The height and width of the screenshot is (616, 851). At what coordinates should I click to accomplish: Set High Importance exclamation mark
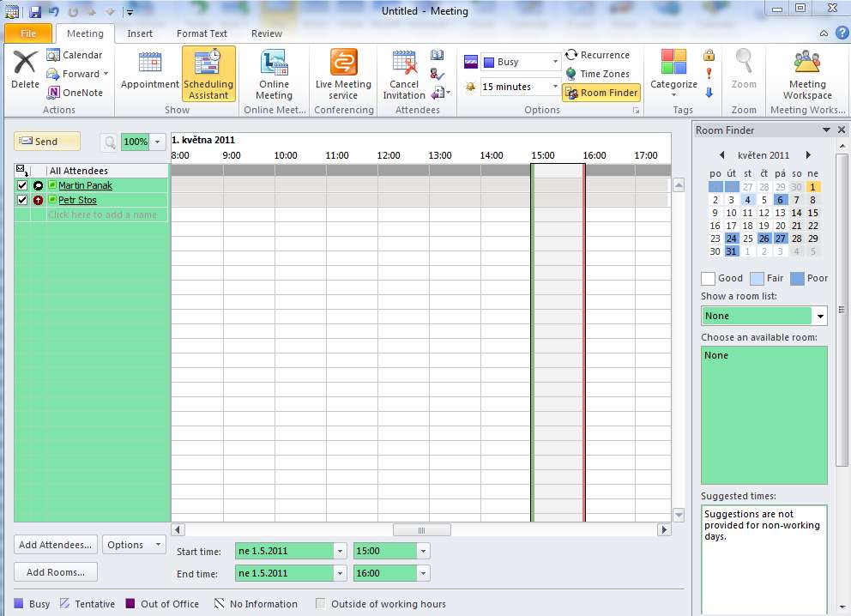(709, 73)
